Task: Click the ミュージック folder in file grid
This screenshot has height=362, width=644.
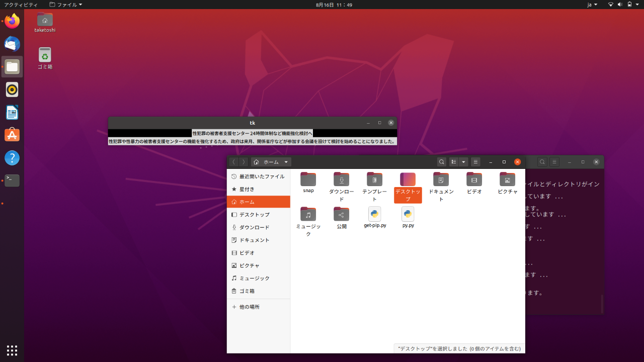Action: click(x=308, y=214)
